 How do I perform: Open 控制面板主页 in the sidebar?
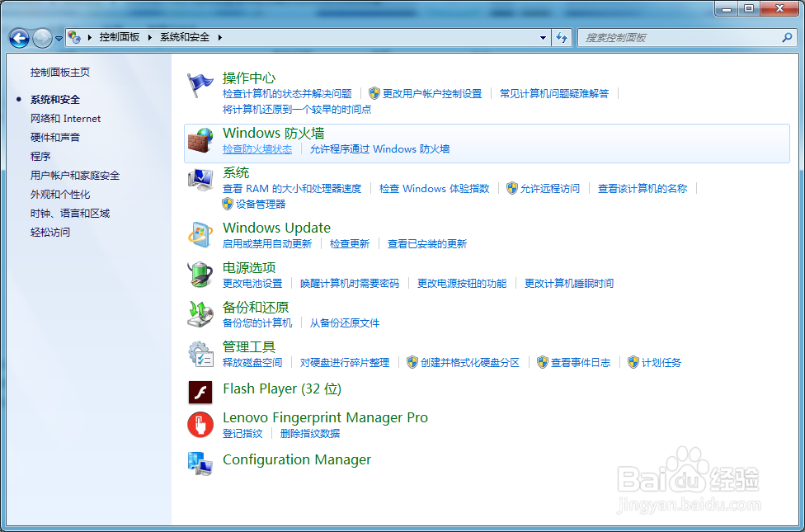[60, 73]
